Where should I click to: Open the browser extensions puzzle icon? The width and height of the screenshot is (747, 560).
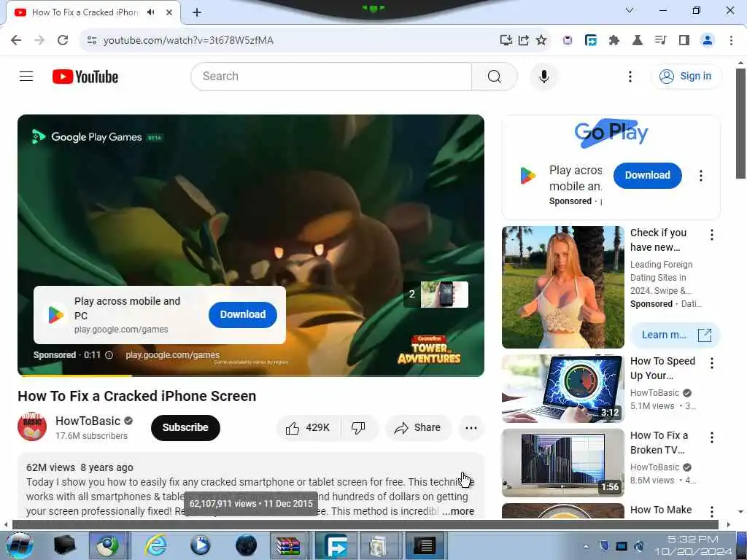coord(614,40)
